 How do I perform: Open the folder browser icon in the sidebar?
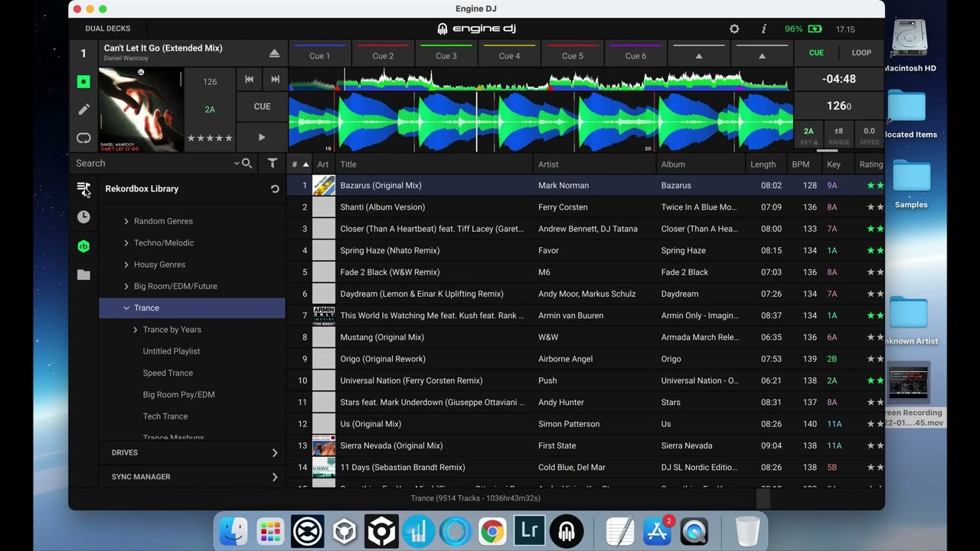coord(83,275)
